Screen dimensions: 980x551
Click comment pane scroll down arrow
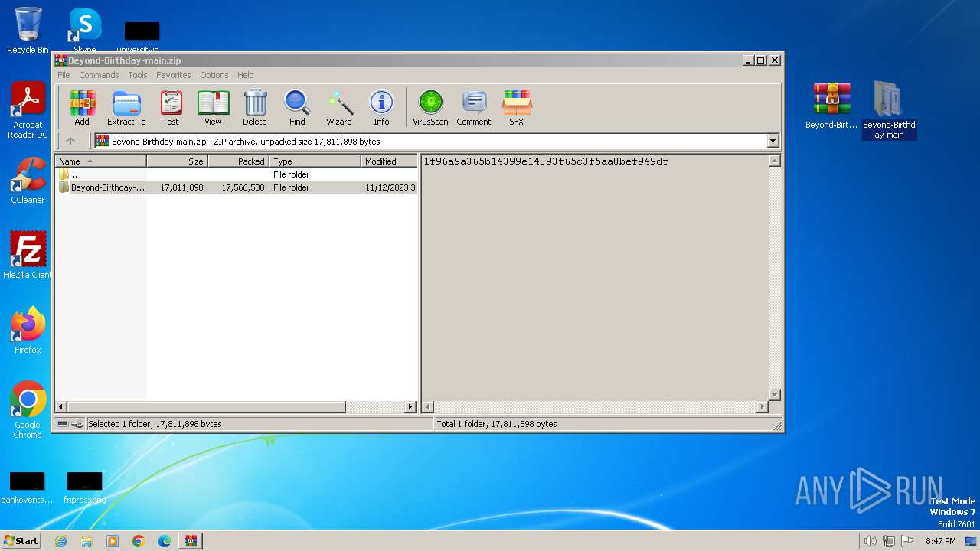pyautogui.click(x=774, y=395)
